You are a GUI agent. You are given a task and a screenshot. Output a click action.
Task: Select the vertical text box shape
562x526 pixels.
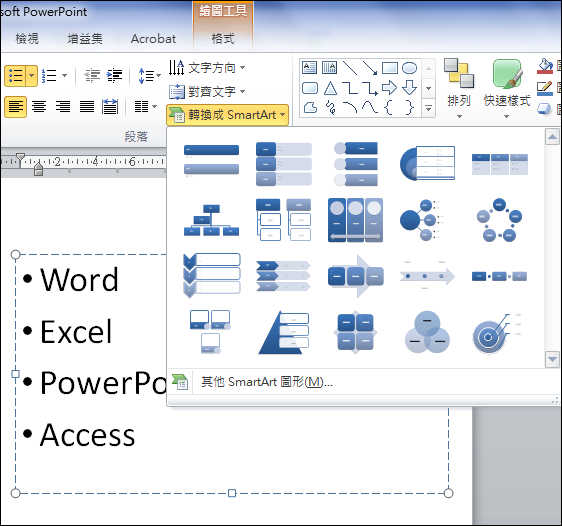click(x=329, y=67)
